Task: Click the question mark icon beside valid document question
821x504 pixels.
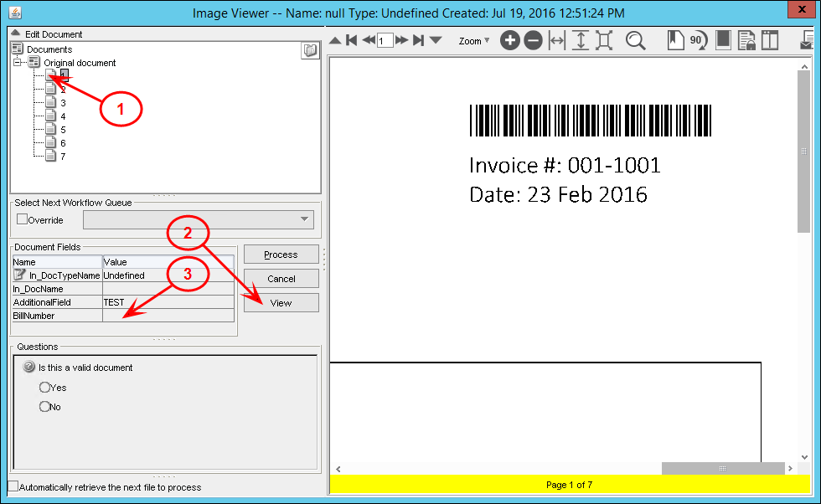Action: (29, 367)
